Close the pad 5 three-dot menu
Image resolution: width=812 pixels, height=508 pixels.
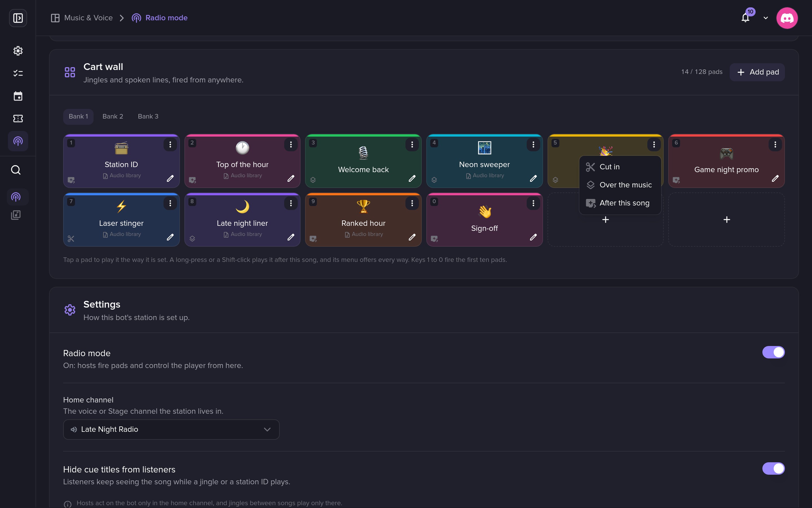point(654,144)
